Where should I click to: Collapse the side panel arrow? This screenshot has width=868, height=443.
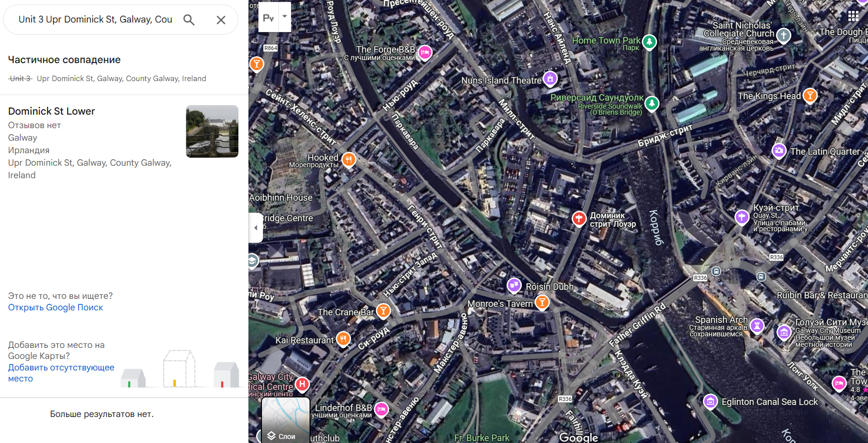pos(255,228)
